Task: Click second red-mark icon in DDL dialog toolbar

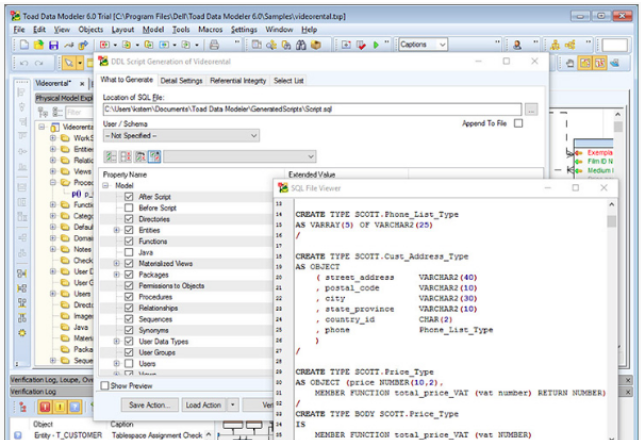Action: [125, 157]
